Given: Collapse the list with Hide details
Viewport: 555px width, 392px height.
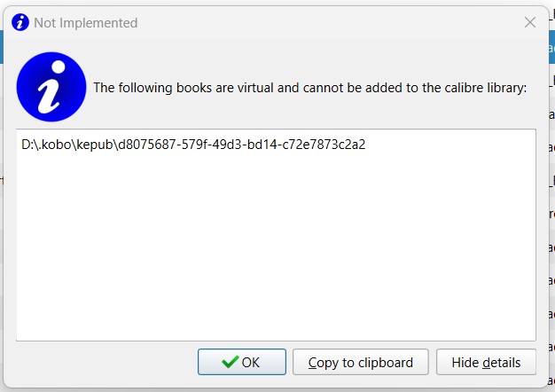Looking at the screenshot, I should (x=486, y=362).
